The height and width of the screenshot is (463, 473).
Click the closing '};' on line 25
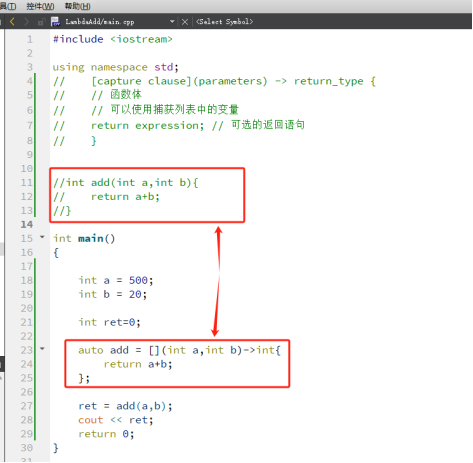(x=84, y=379)
